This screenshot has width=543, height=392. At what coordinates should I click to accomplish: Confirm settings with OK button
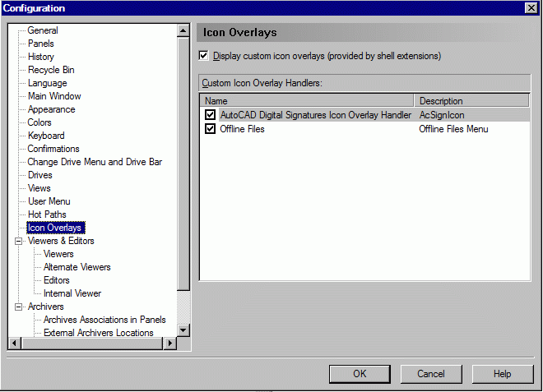coord(360,374)
